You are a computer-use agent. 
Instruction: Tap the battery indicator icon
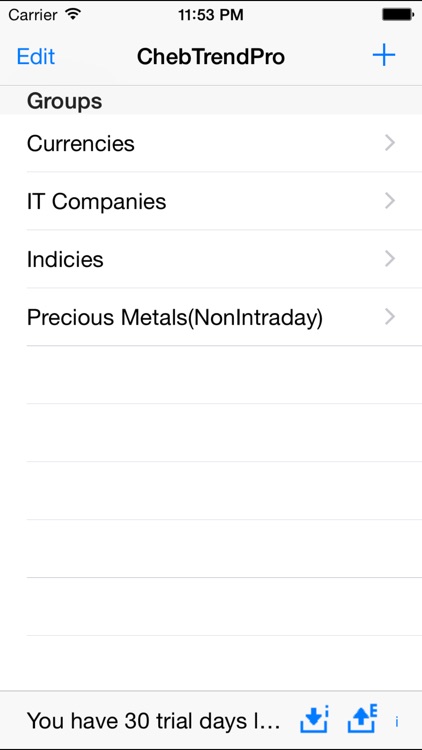pyautogui.click(x=397, y=15)
